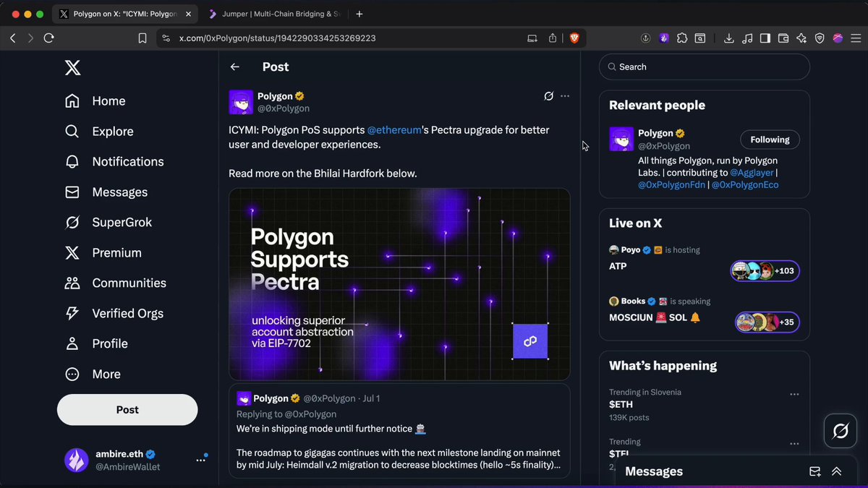Open the @ethereum mention link

tap(394, 130)
